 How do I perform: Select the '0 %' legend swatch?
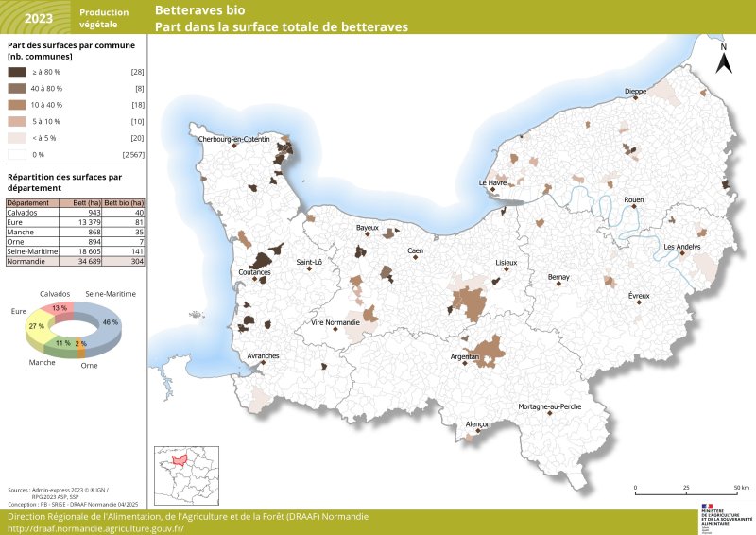pyautogui.click(x=17, y=155)
